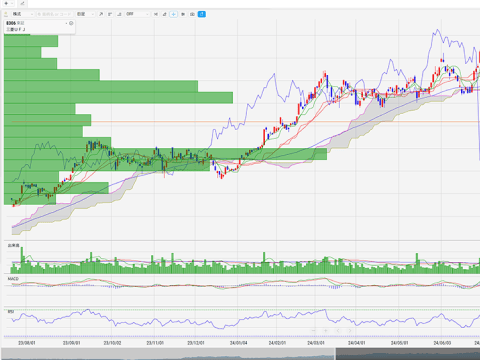Click the 23/12/01 date axis label
Image resolution: width=480 pixels, height=360 pixels.
(196, 343)
